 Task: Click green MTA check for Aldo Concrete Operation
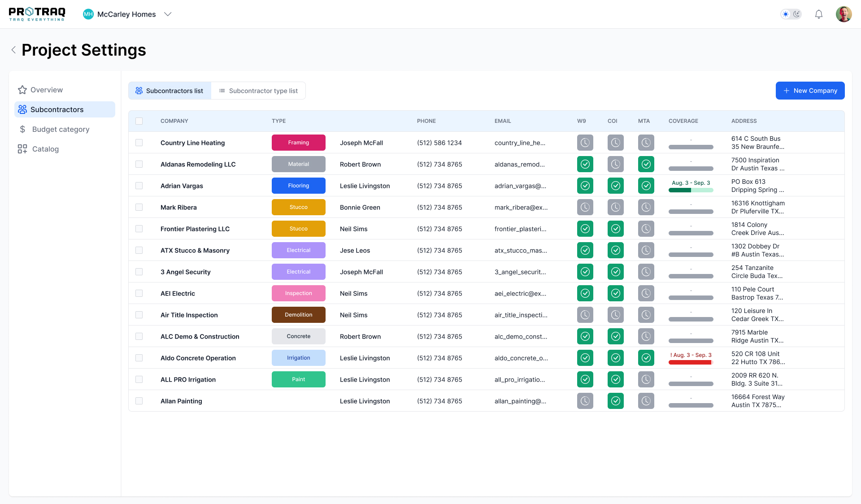646,358
